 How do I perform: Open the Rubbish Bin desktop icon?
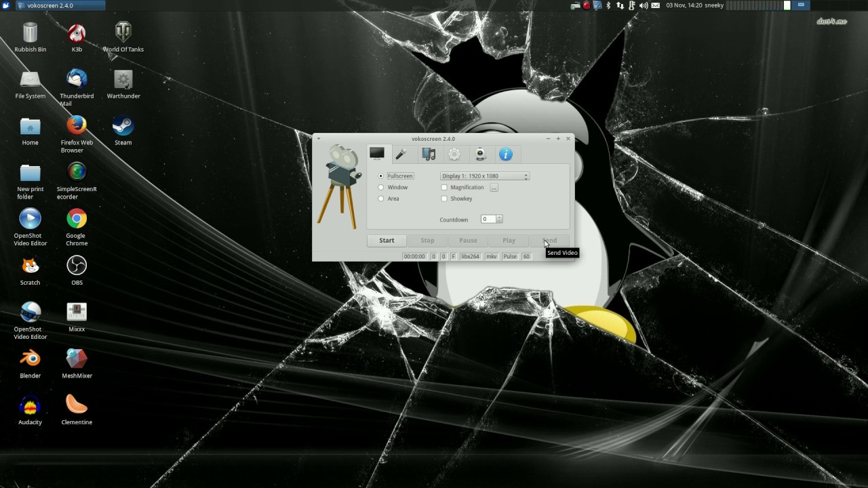click(30, 37)
